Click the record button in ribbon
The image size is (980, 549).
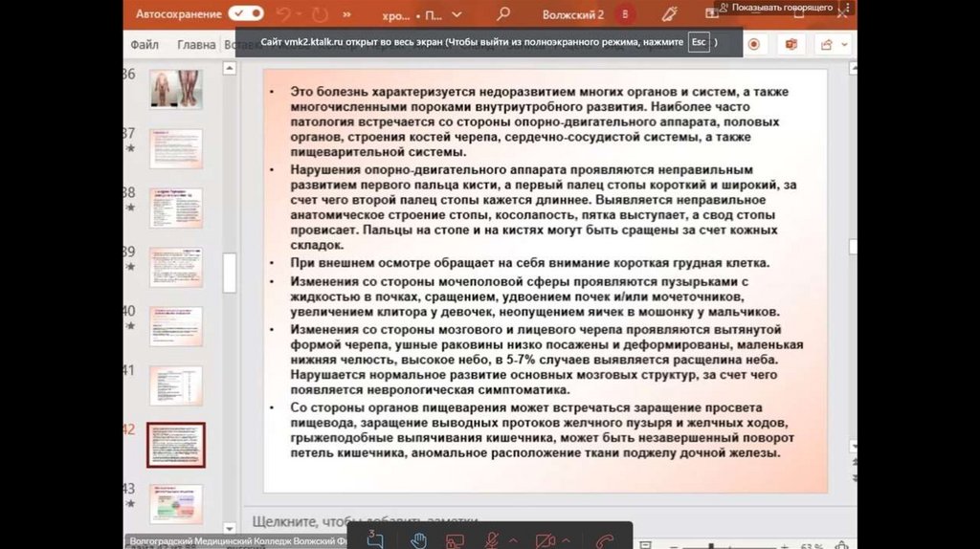click(754, 44)
